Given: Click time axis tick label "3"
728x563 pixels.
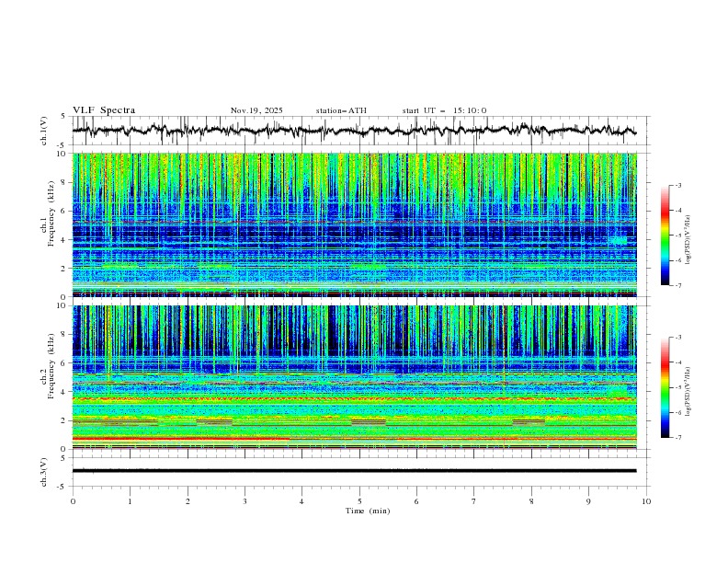Looking at the screenshot, I should coord(245,501).
